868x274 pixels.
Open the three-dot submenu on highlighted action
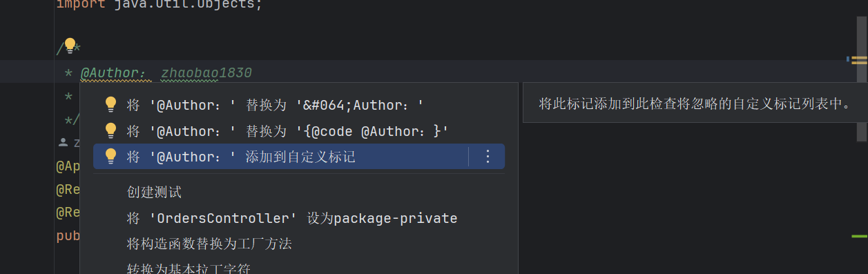point(488,157)
